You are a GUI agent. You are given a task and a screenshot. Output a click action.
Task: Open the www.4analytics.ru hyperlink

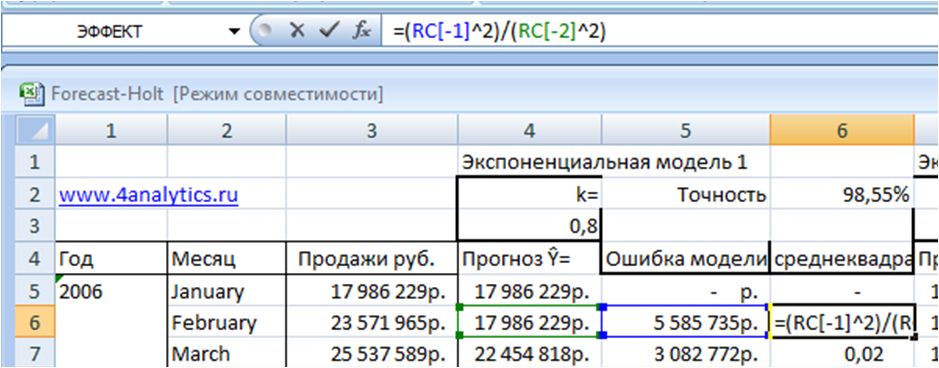[149, 195]
